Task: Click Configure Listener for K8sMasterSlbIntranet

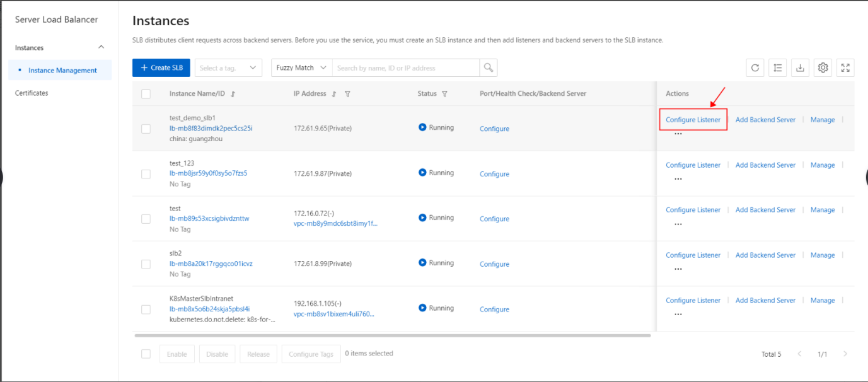Action: pos(693,301)
